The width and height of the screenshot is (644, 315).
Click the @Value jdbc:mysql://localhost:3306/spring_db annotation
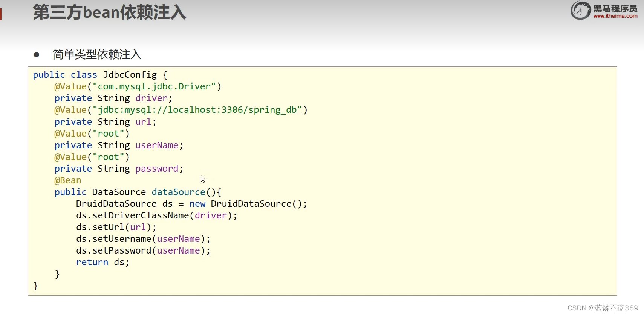(x=181, y=110)
